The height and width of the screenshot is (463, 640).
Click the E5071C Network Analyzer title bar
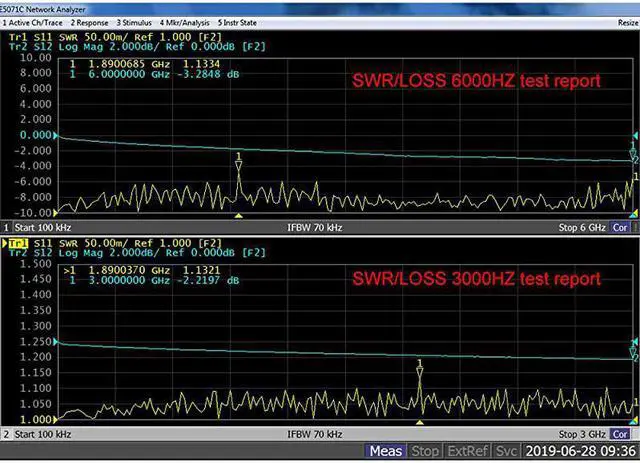[320, 9]
